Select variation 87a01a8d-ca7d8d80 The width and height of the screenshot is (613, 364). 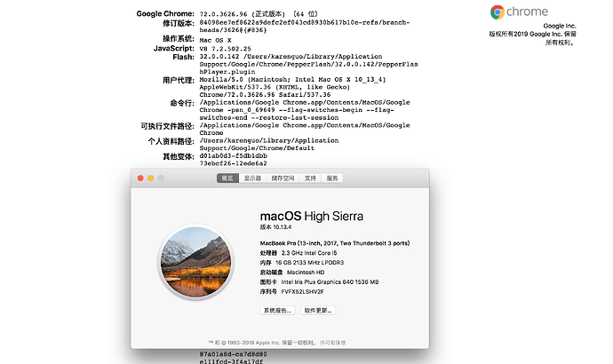point(234,354)
